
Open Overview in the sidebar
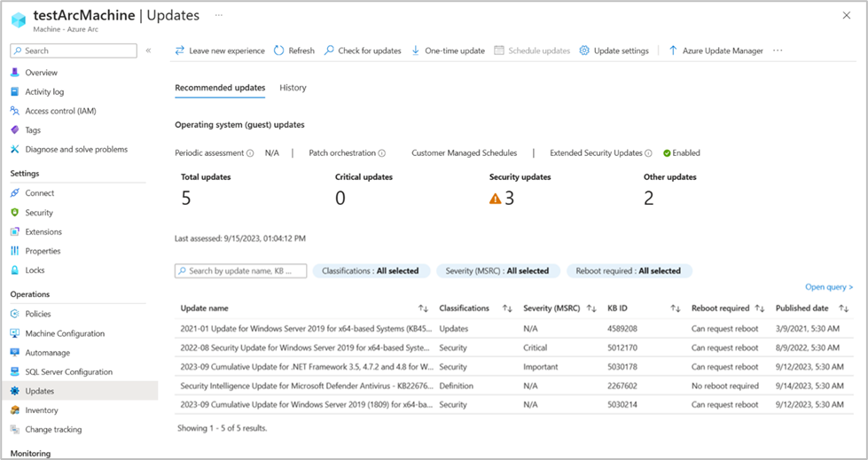[41, 73]
